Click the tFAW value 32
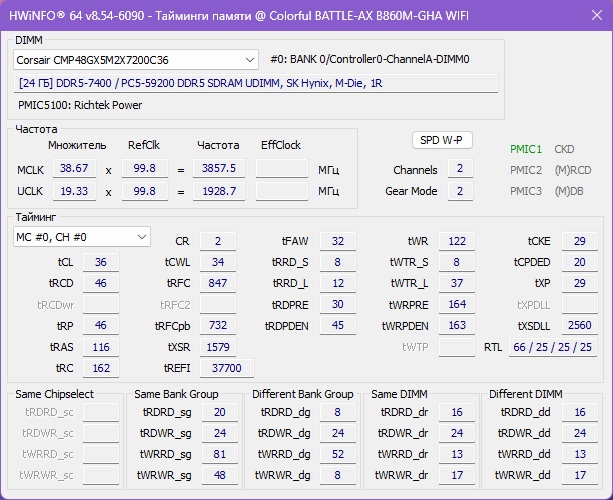 coord(338,241)
